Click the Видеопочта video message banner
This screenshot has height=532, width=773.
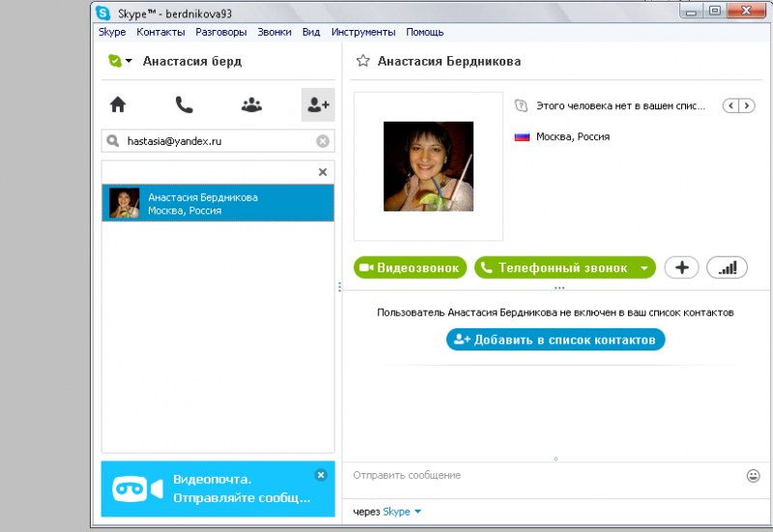tap(218, 489)
